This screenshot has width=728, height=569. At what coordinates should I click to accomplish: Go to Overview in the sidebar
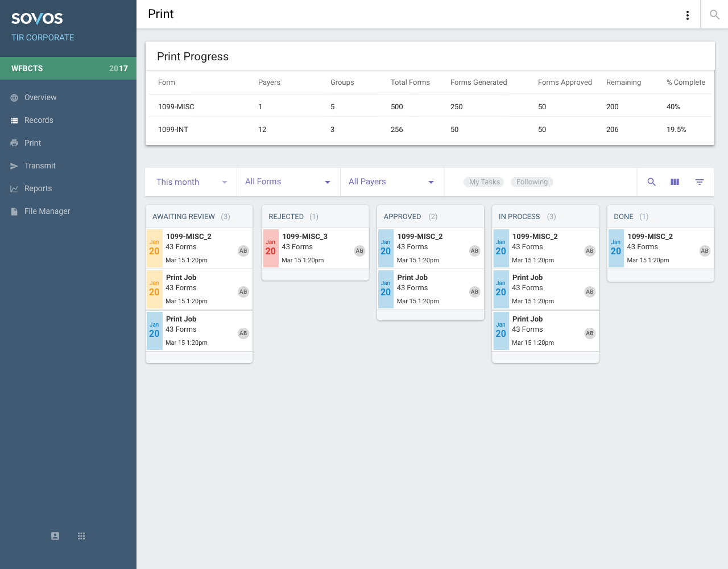(x=40, y=97)
